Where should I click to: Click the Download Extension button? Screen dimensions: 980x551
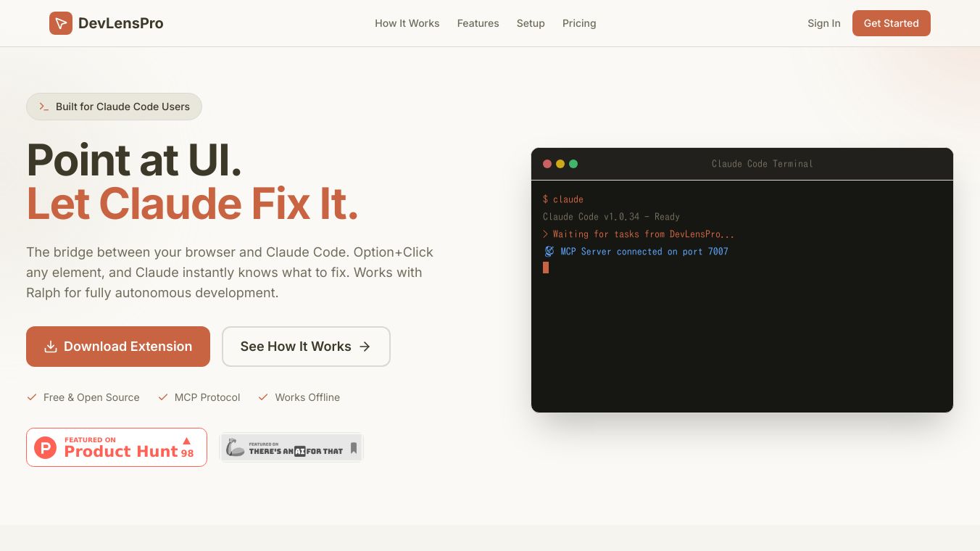tap(118, 347)
